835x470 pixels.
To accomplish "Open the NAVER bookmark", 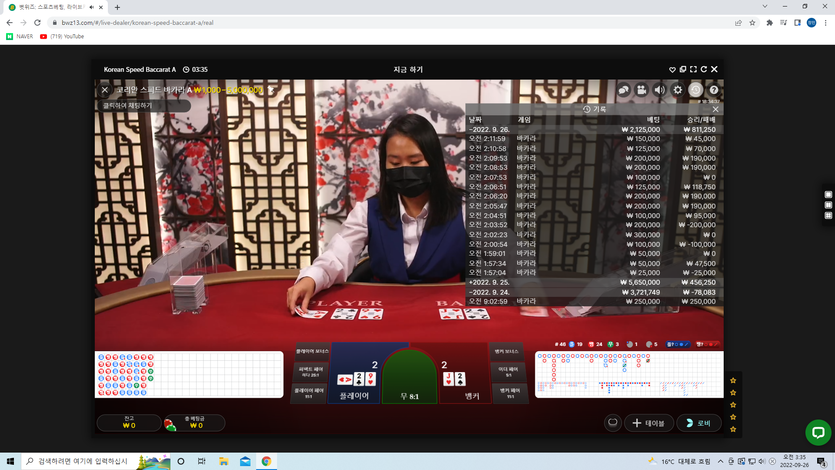I will [20, 36].
